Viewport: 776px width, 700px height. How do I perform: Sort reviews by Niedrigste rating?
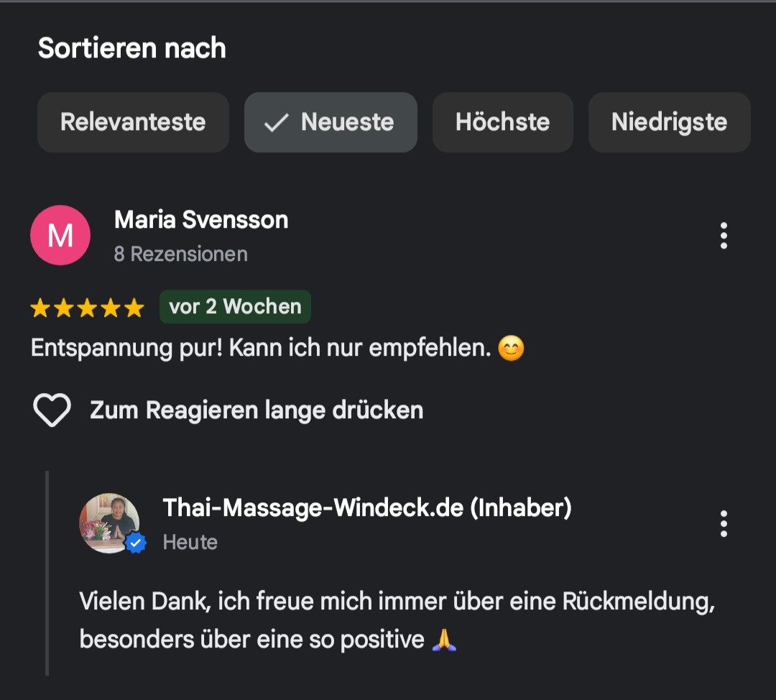(670, 122)
